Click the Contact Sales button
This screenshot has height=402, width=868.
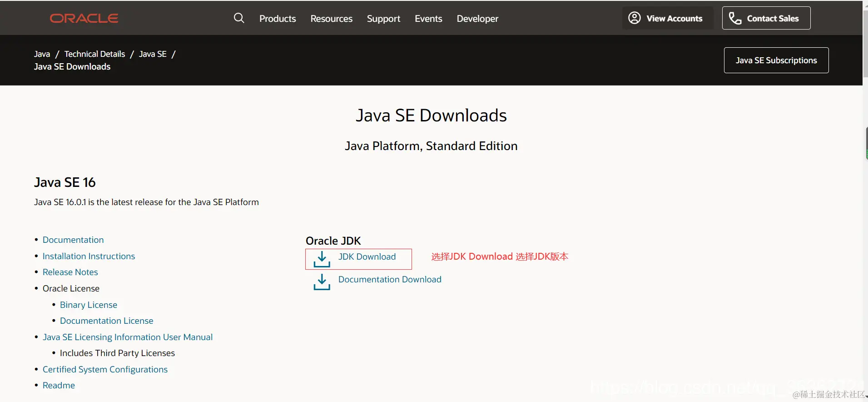click(766, 18)
